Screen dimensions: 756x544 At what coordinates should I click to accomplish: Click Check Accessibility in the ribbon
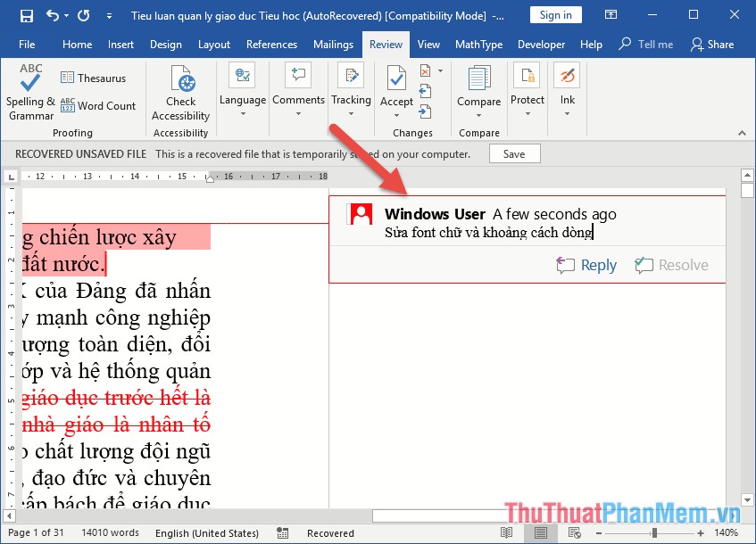[x=180, y=93]
